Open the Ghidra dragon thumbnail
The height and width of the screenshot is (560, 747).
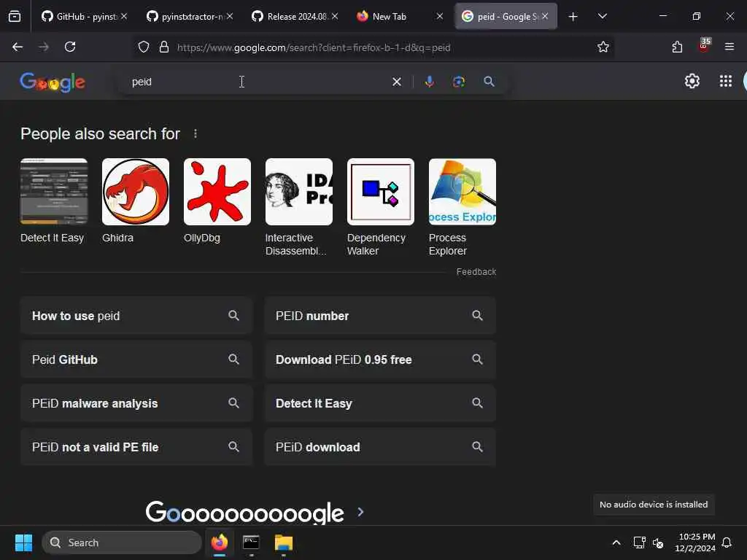pyautogui.click(x=135, y=192)
